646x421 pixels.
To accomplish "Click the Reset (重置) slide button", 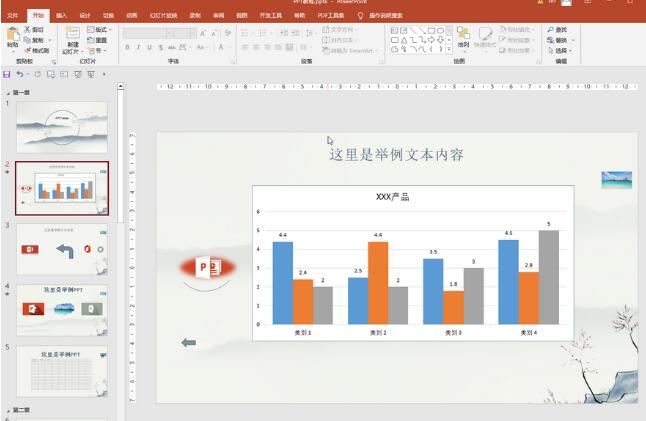I will (97, 40).
